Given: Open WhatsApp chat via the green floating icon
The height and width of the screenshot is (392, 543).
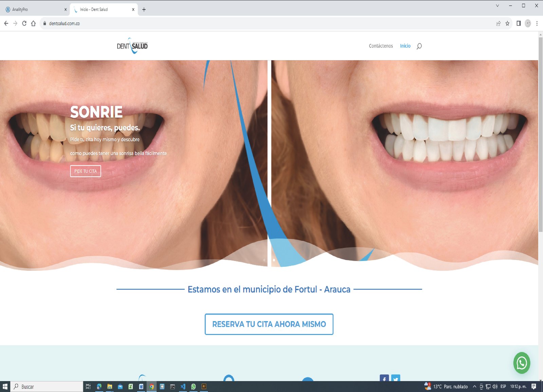Looking at the screenshot, I should [x=522, y=363].
